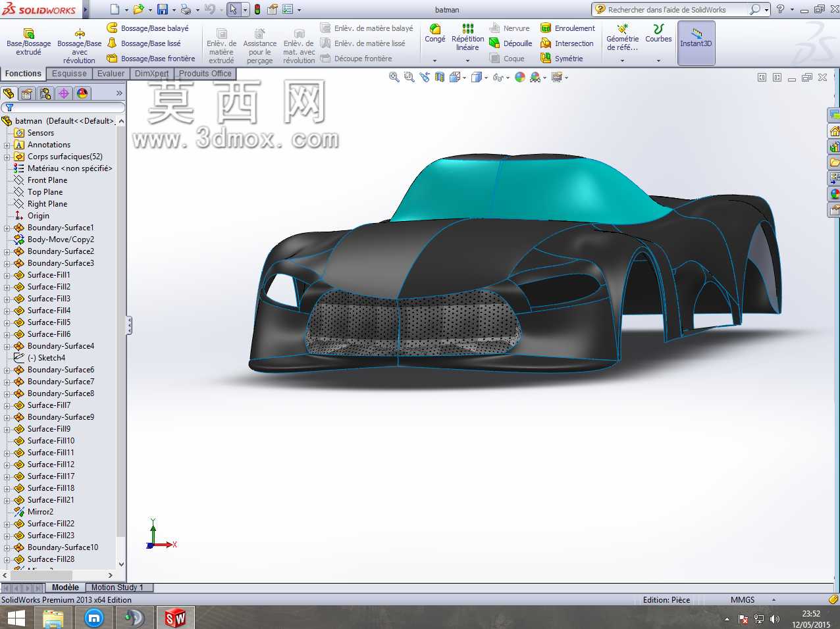Click the Open file folder icon
The height and width of the screenshot is (629, 840).
[138, 9]
